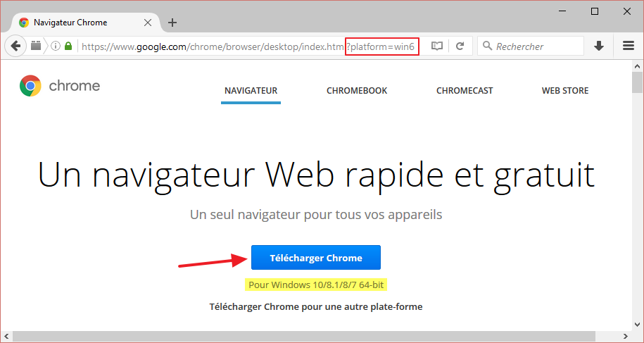The height and width of the screenshot is (343, 644).
Task: Select the Navigateur Chrome browser tab
Action: pos(85,23)
